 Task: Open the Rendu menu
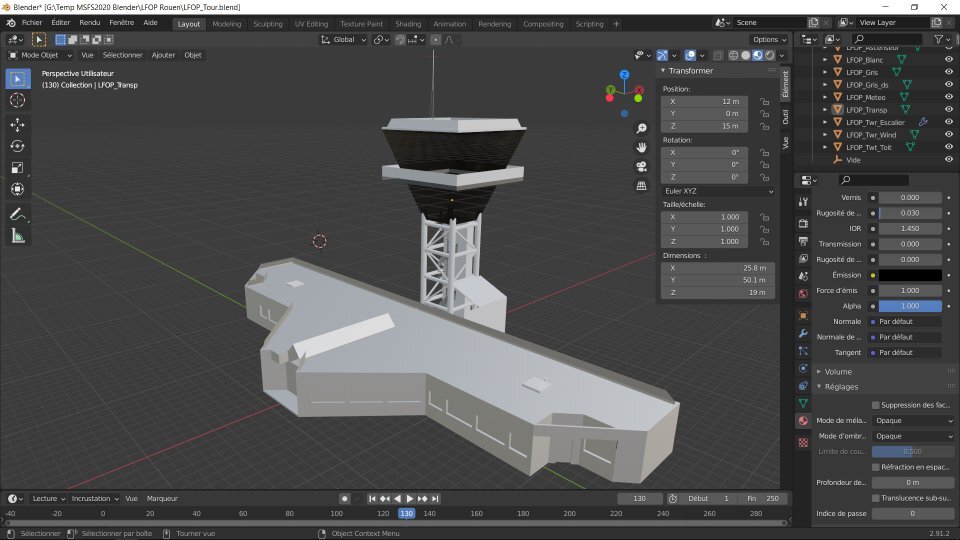pos(89,22)
